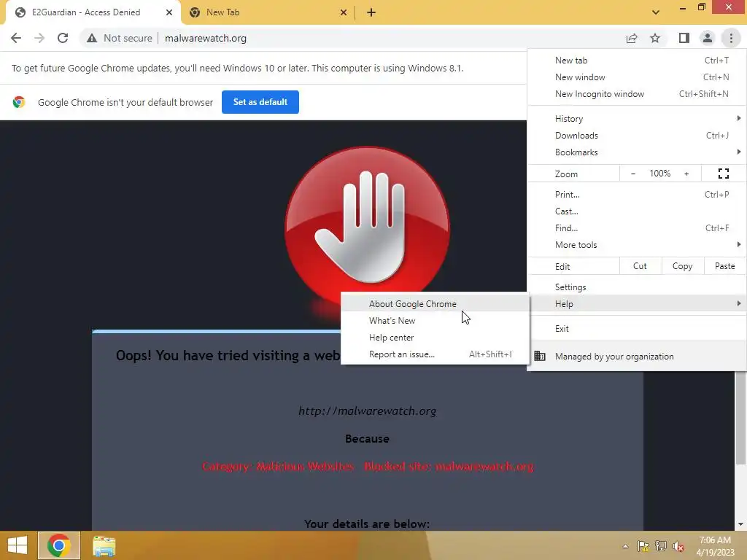Open Help center from the submenu
This screenshot has width=747, height=560.
coord(435,337)
